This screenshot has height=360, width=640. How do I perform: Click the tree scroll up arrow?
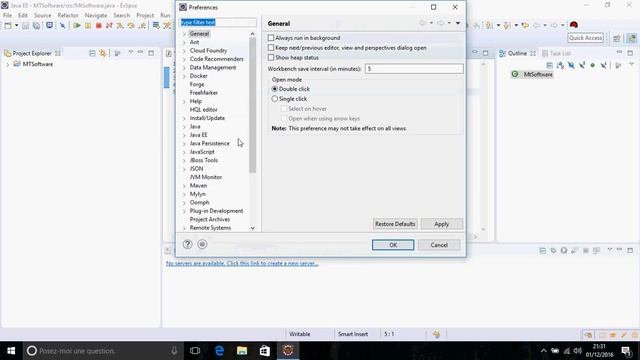point(253,34)
